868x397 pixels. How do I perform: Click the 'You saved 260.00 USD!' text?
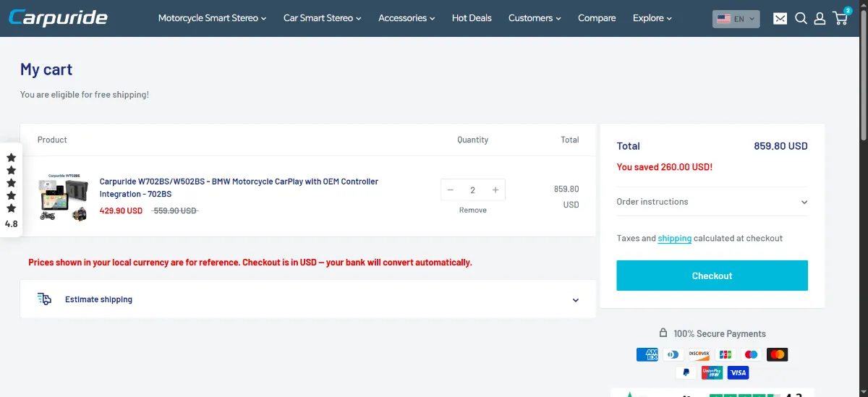(665, 167)
